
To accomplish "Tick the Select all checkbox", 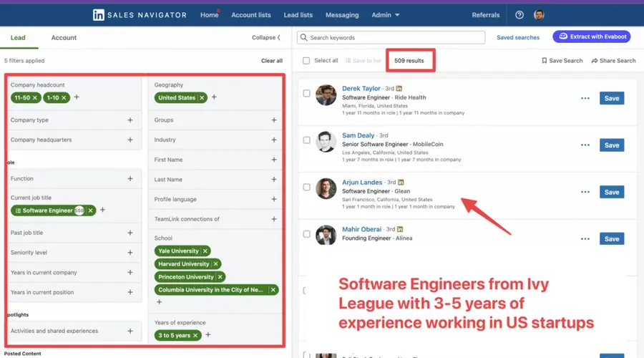I will pos(306,61).
